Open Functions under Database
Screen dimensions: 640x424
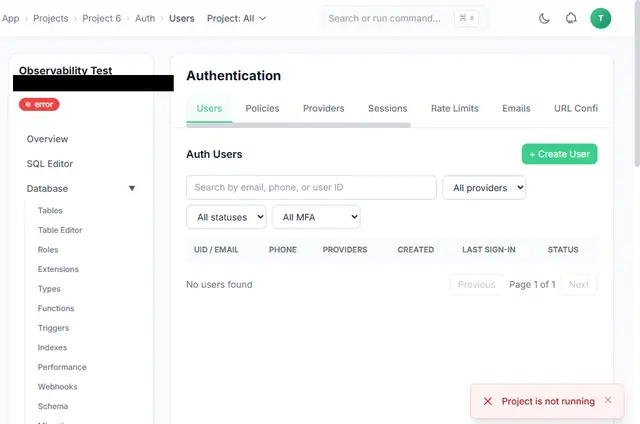coord(56,309)
